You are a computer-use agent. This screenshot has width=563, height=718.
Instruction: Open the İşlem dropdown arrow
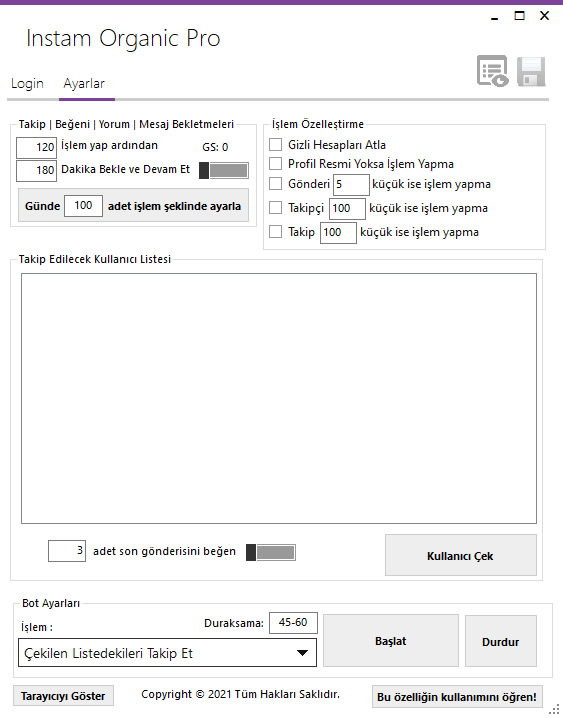click(x=302, y=653)
